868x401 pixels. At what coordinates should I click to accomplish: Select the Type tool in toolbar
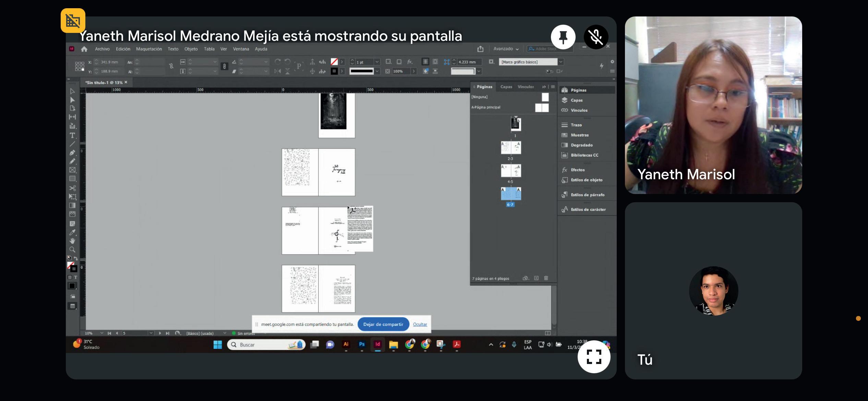[72, 135]
